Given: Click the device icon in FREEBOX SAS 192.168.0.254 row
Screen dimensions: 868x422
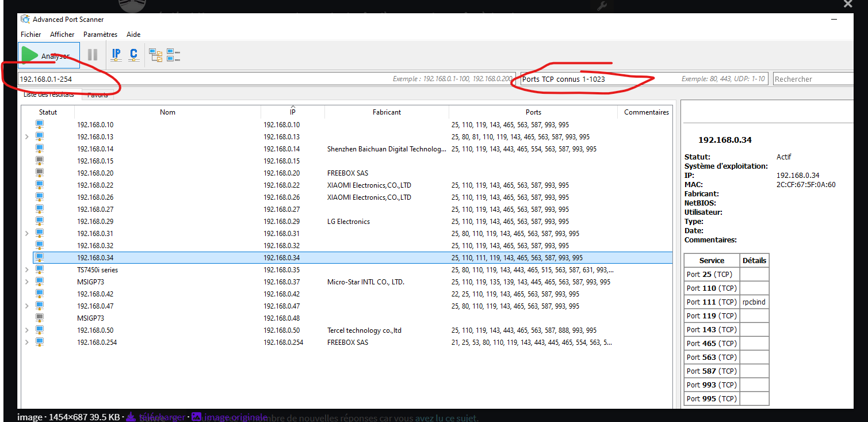Looking at the screenshot, I should coord(40,342).
